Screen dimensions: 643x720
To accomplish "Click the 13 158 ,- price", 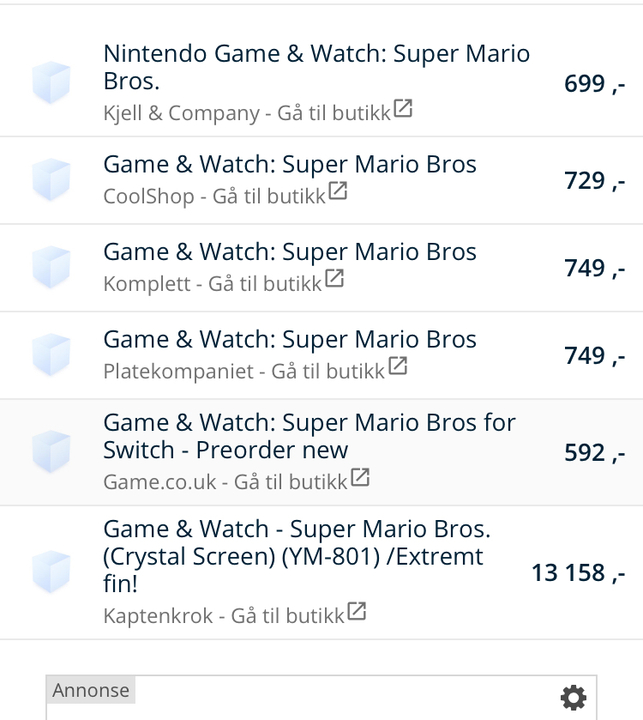I will [x=578, y=573].
